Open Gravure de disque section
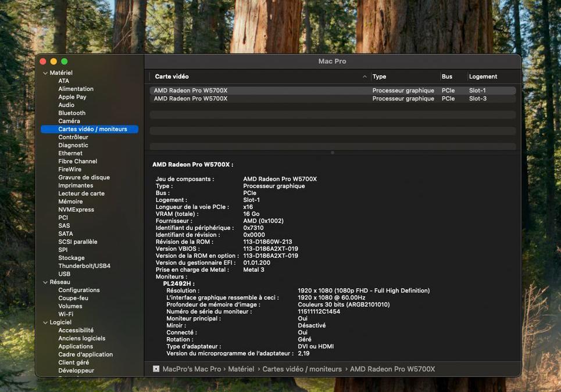Image resolution: width=561 pixels, height=392 pixels. [x=84, y=177]
